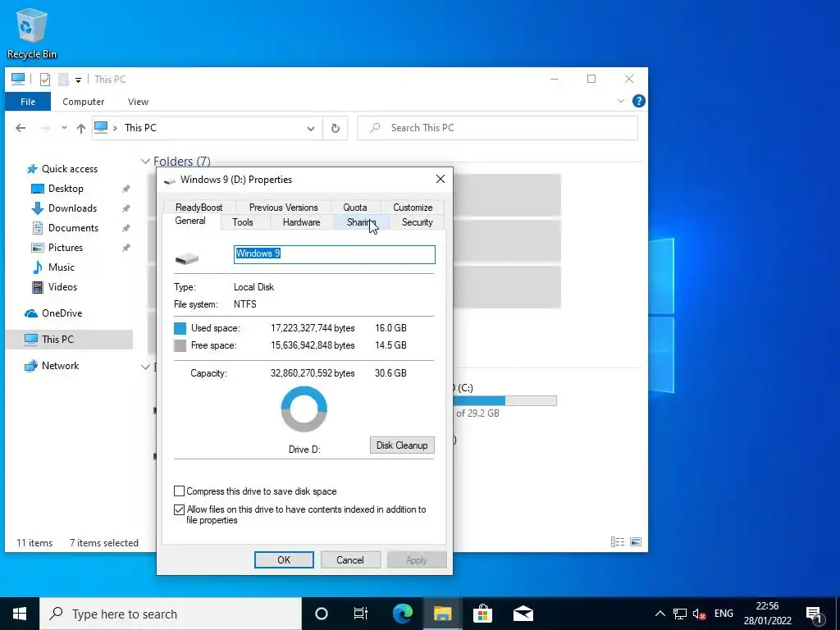Image resolution: width=840 pixels, height=630 pixels.
Task: Open the Customize tab
Action: (413, 208)
